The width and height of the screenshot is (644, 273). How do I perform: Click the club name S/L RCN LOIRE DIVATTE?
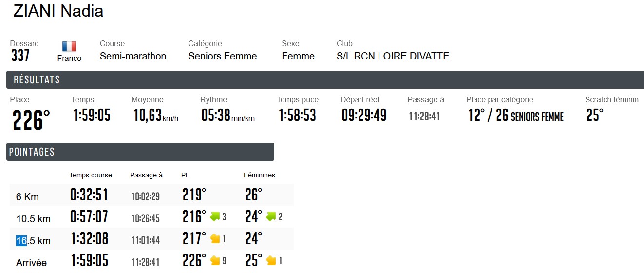point(393,56)
